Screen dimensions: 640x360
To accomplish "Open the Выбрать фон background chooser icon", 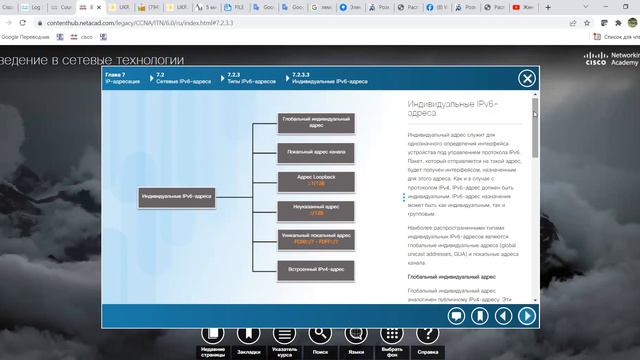I will [392, 334].
